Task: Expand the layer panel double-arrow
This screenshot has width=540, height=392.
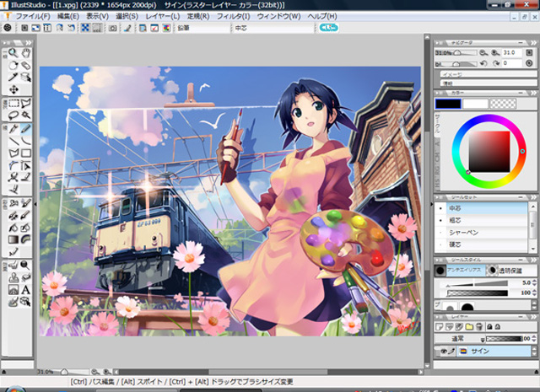Action: (x=533, y=317)
